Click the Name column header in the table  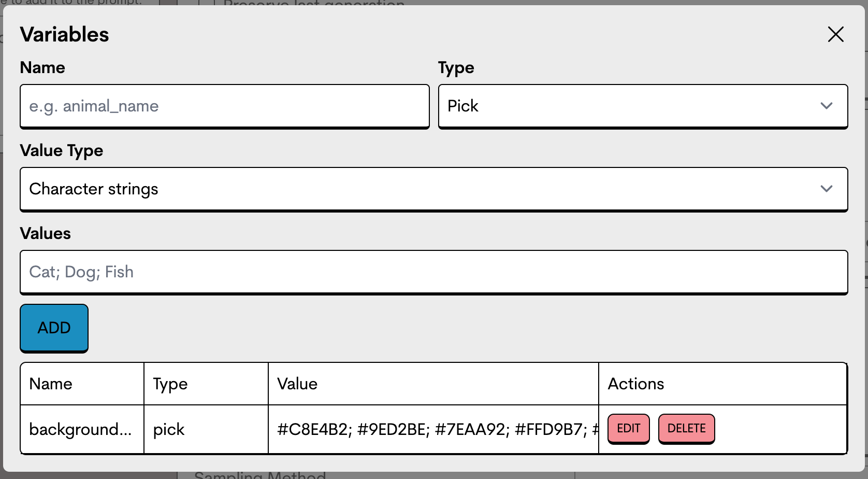pyautogui.click(x=82, y=384)
